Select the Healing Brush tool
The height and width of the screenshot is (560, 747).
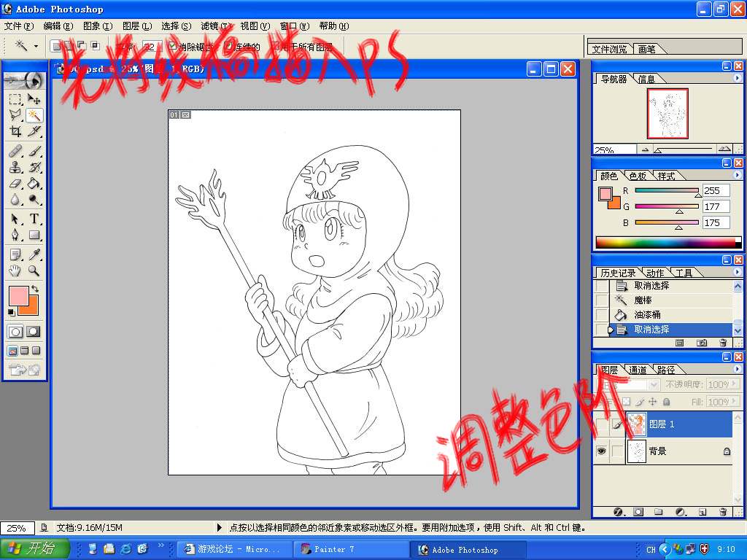[15, 151]
